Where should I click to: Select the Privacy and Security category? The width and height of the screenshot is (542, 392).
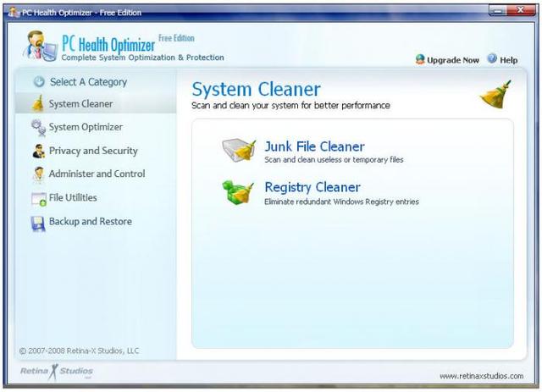[x=93, y=151]
